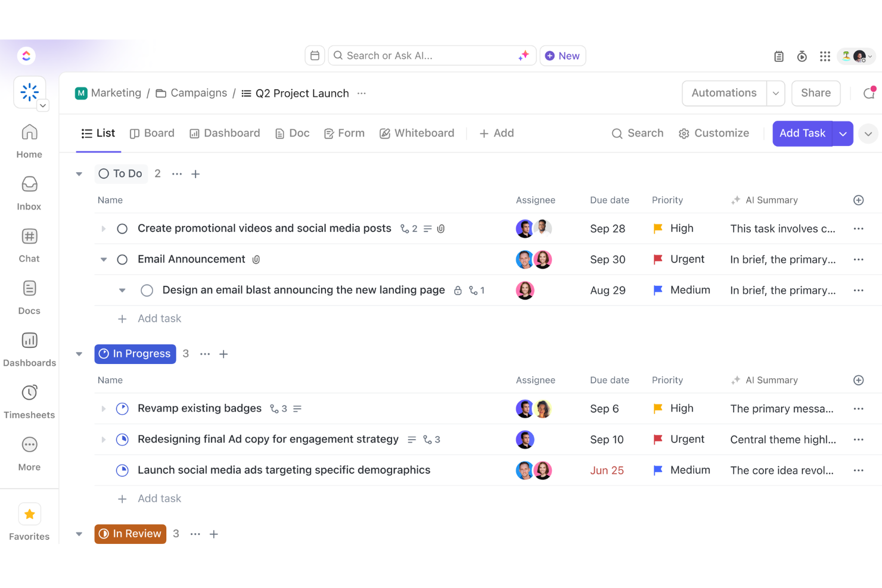
Task: Click the Search or Ask AI field
Action: pyautogui.click(x=417, y=55)
